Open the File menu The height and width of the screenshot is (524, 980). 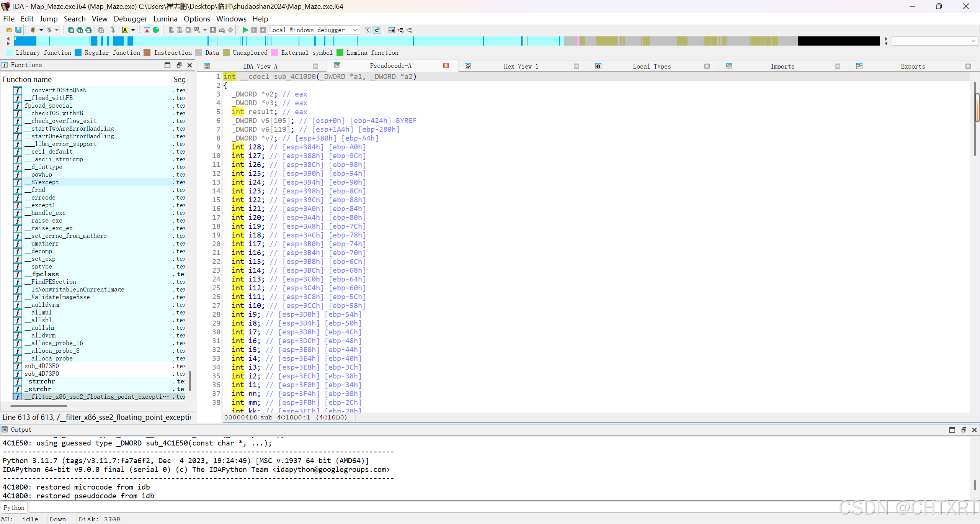[9, 19]
